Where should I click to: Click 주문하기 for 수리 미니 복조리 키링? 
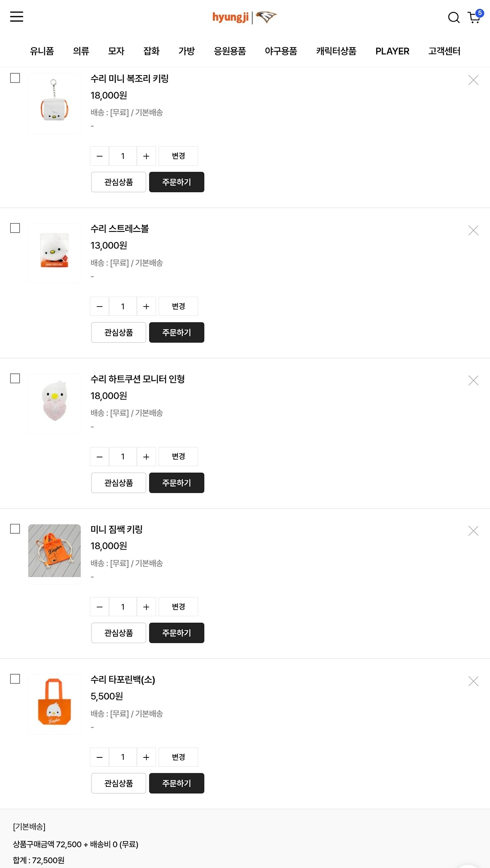tap(176, 182)
